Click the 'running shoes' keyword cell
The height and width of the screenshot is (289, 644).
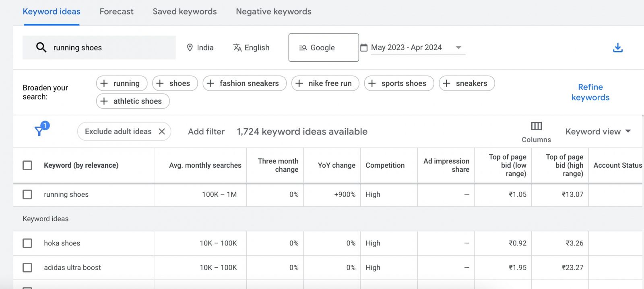point(66,194)
